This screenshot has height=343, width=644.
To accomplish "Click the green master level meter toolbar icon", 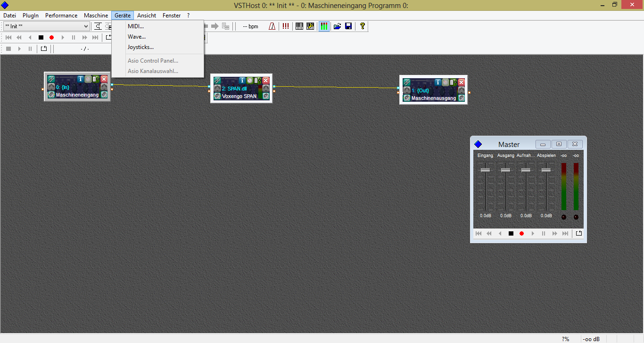I will click(324, 26).
